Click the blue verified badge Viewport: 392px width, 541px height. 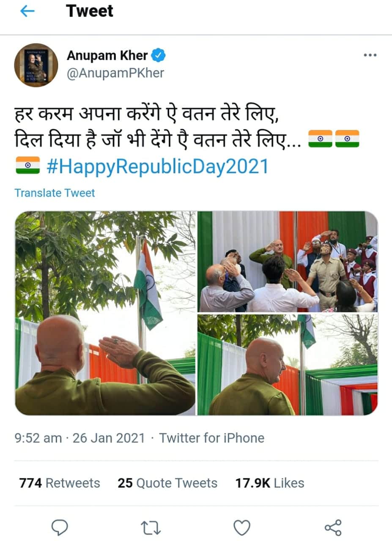click(159, 55)
